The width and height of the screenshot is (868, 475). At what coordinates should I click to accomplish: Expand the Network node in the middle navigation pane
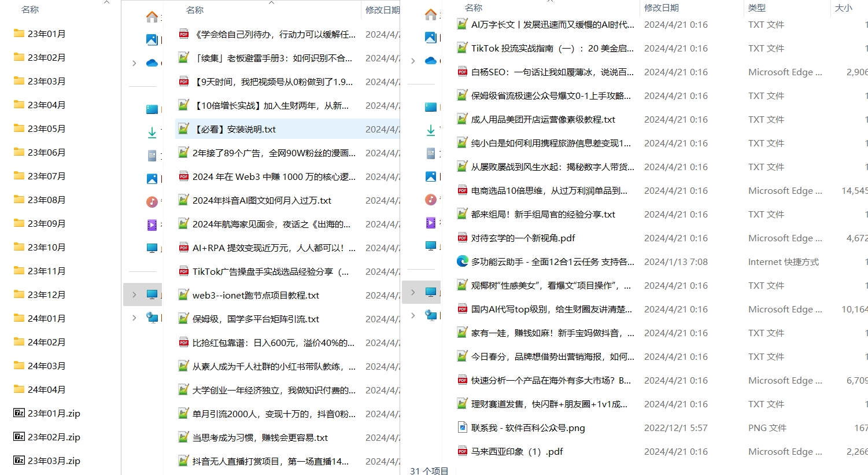[x=134, y=318]
